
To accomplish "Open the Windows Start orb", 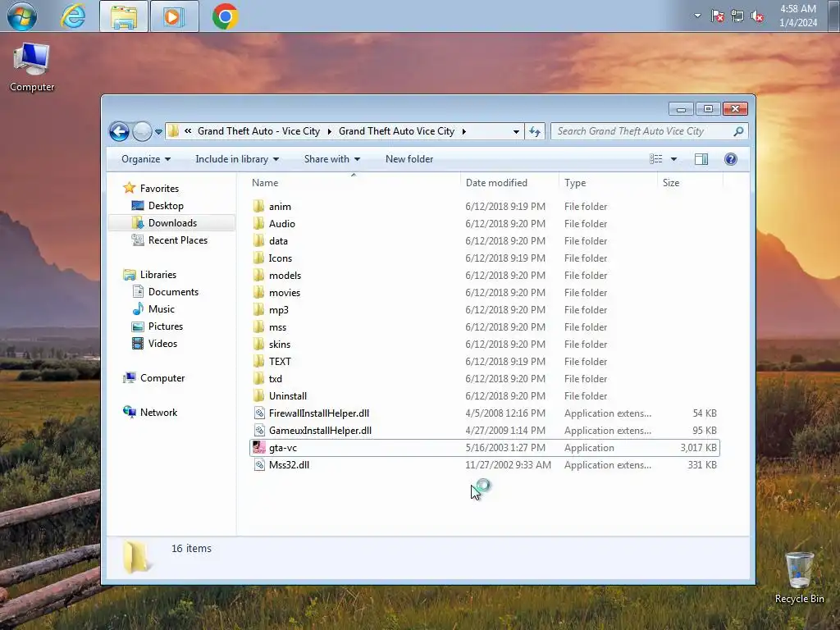I will pyautogui.click(x=21, y=16).
